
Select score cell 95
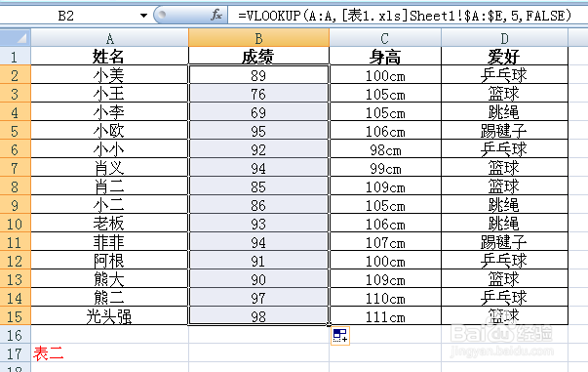click(x=258, y=130)
